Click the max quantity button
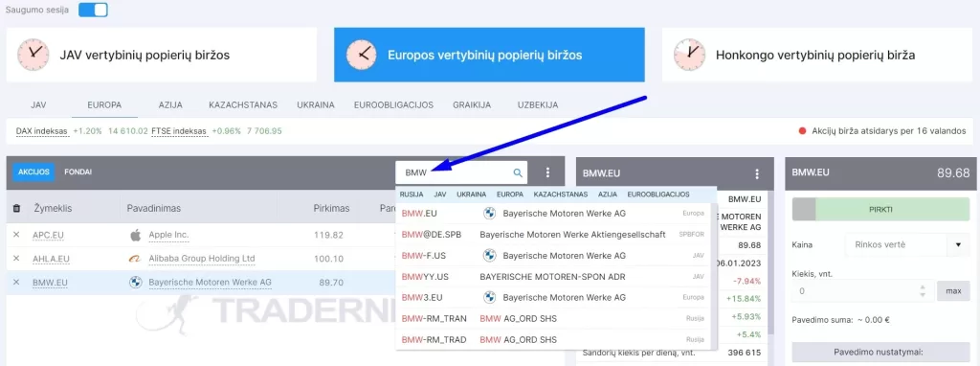The width and height of the screenshot is (980, 366). click(953, 291)
